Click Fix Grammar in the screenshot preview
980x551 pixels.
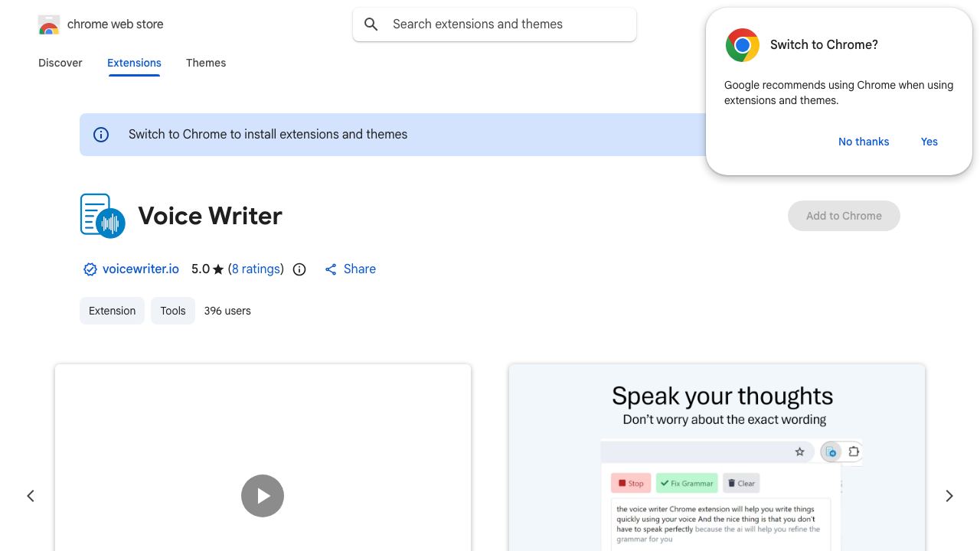pos(687,483)
